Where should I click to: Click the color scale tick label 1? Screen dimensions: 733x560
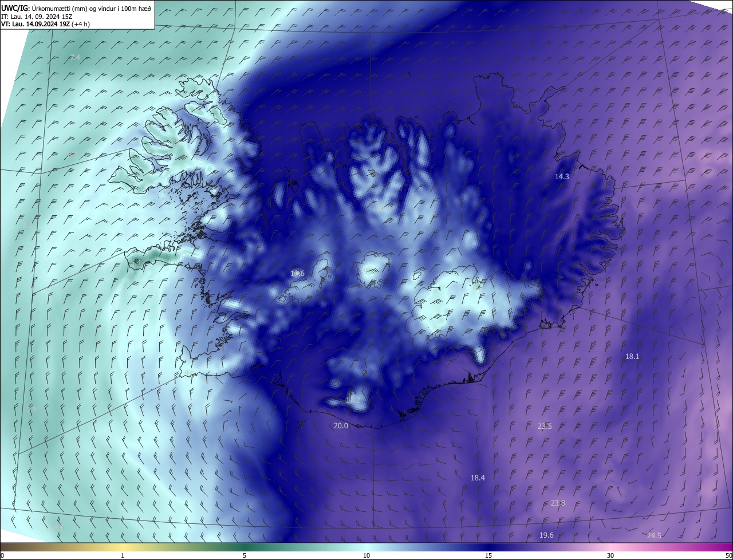(x=123, y=556)
